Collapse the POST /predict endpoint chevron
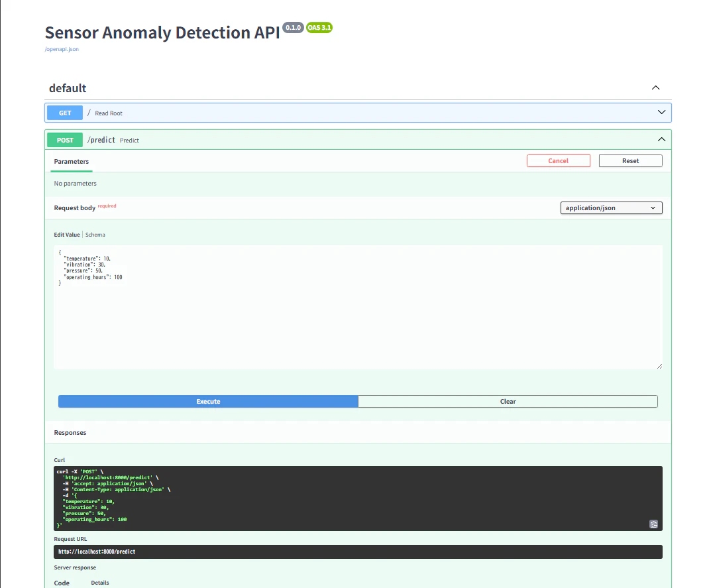Screen dimensions: 709x588 click(661, 139)
